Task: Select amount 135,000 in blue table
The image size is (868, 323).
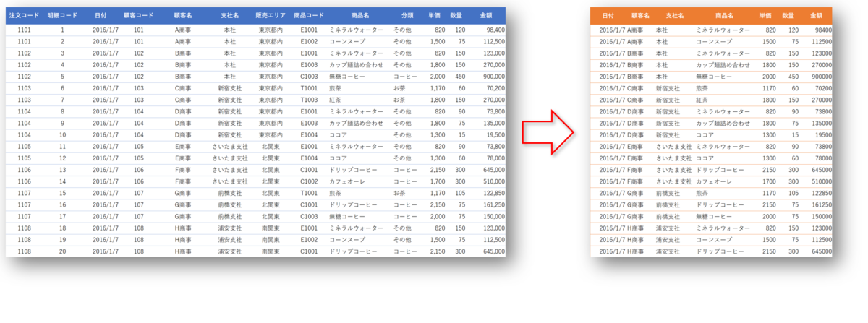Action: tap(494, 123)
